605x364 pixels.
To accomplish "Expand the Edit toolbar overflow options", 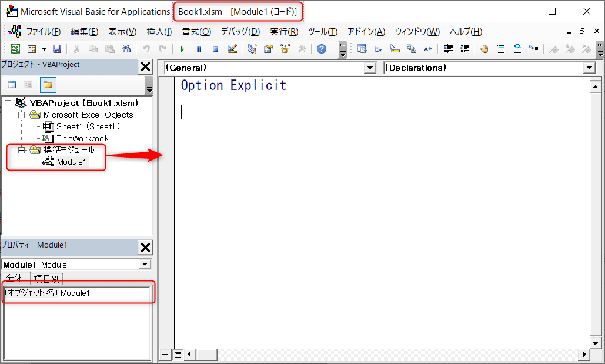I will (600, 49).
